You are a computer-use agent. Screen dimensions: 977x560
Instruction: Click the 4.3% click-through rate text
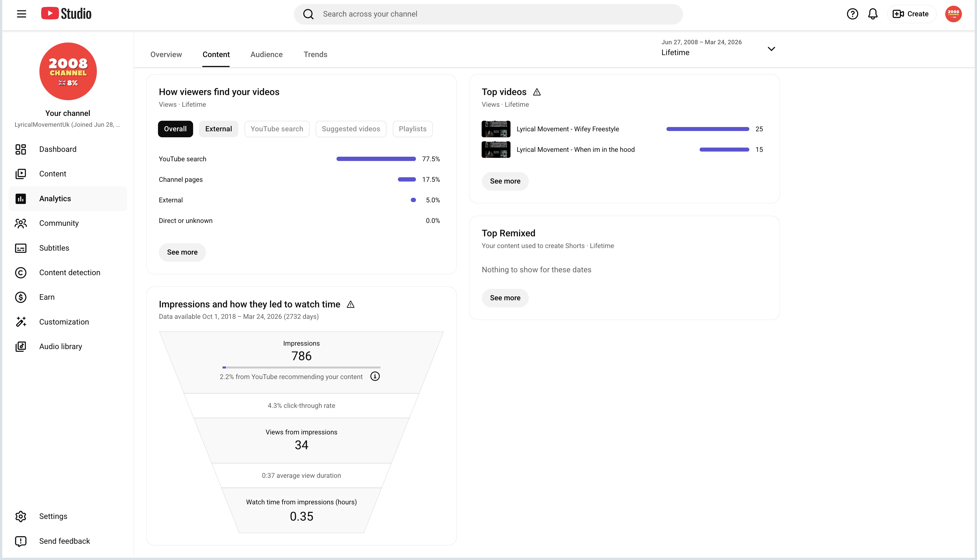click(x=301, y=406)
